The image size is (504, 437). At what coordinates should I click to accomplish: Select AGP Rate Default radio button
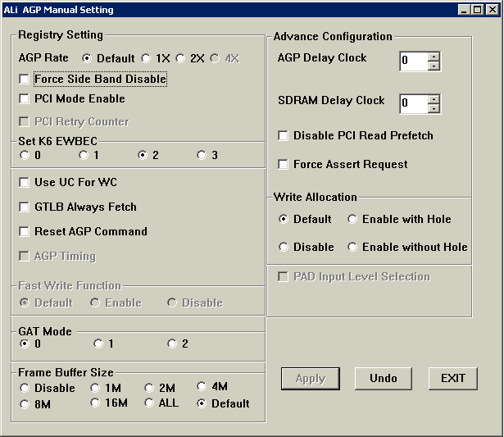click(x=87, y=58)
